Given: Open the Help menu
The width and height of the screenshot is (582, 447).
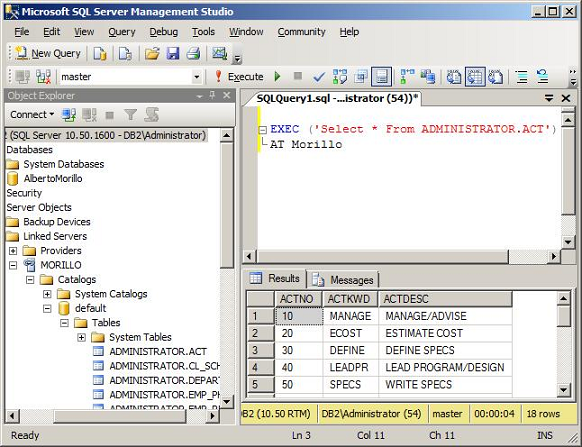Looking at the screenshot, I should pos(349,32).
